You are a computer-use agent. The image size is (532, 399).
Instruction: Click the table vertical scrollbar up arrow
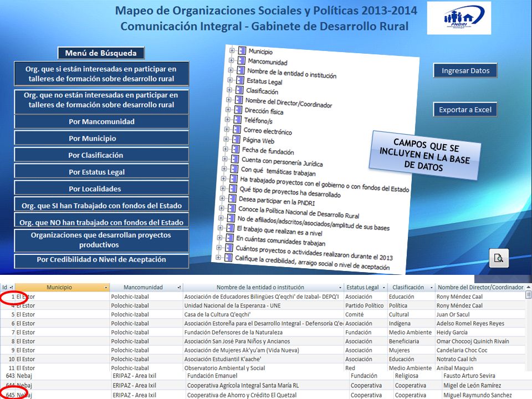[529, 287]
